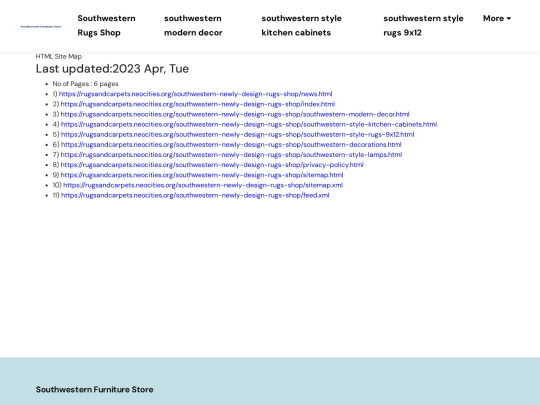Click the 'Last updated:2023 Apr, Tue' heading
This screenshot has height=405, width=540.
[x=112, y=69]
